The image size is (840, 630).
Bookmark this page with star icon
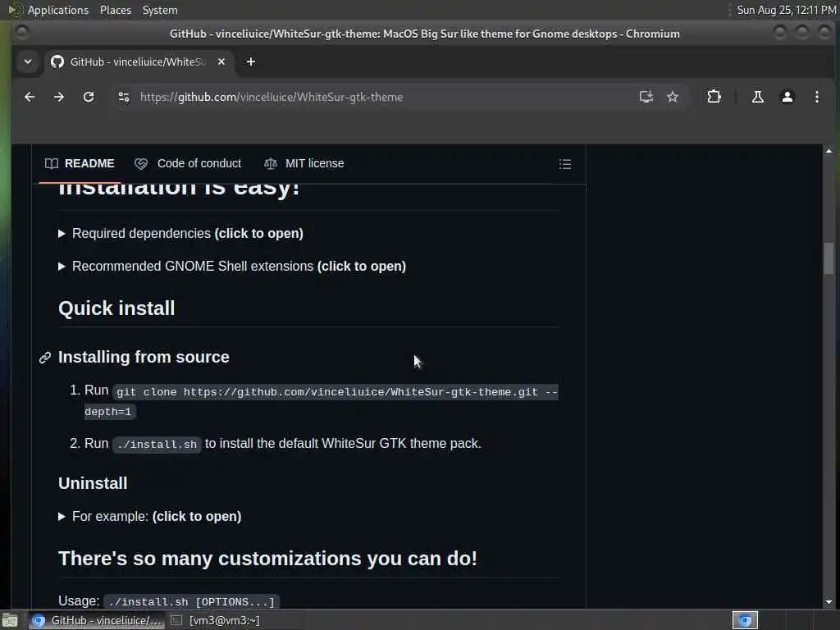(673, 97)
